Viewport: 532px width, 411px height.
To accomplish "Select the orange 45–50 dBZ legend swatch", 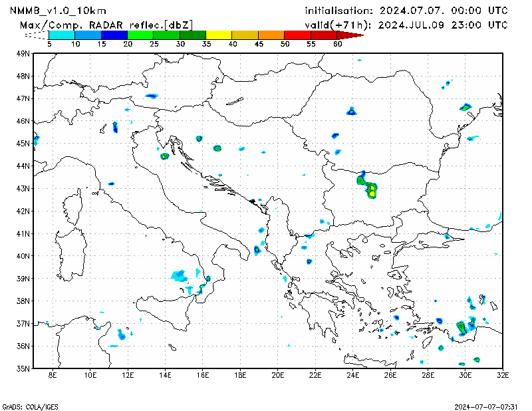I will (271, 35).
